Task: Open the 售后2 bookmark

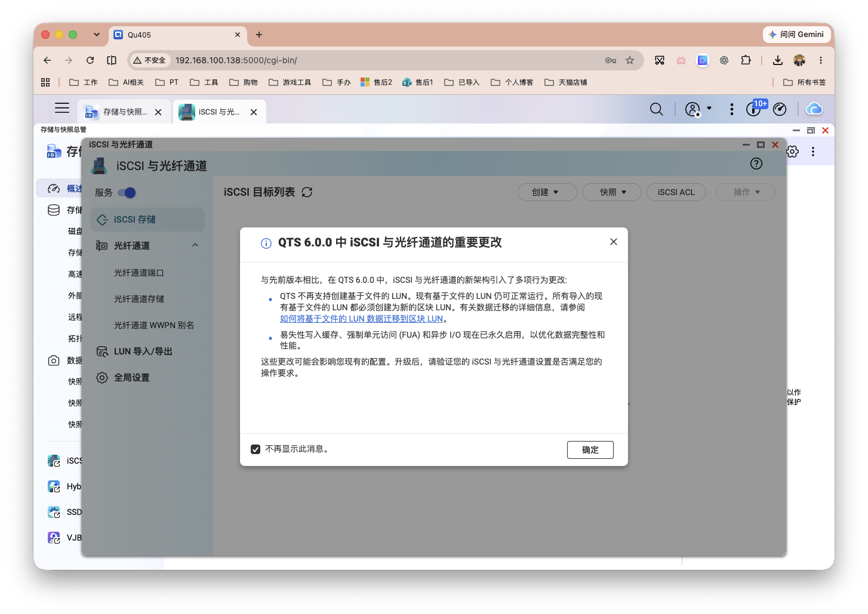Action: (x=376, y=82)
